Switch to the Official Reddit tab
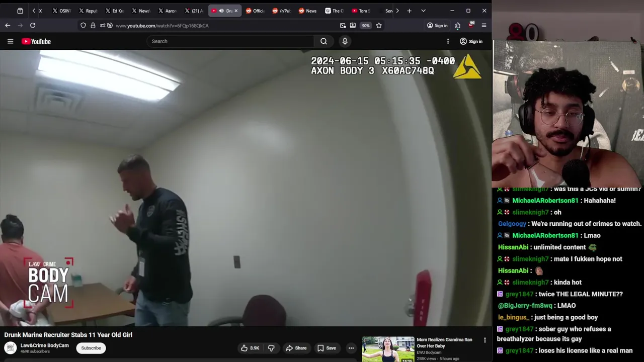Screen dimensions: 644x362 [255, 11]
